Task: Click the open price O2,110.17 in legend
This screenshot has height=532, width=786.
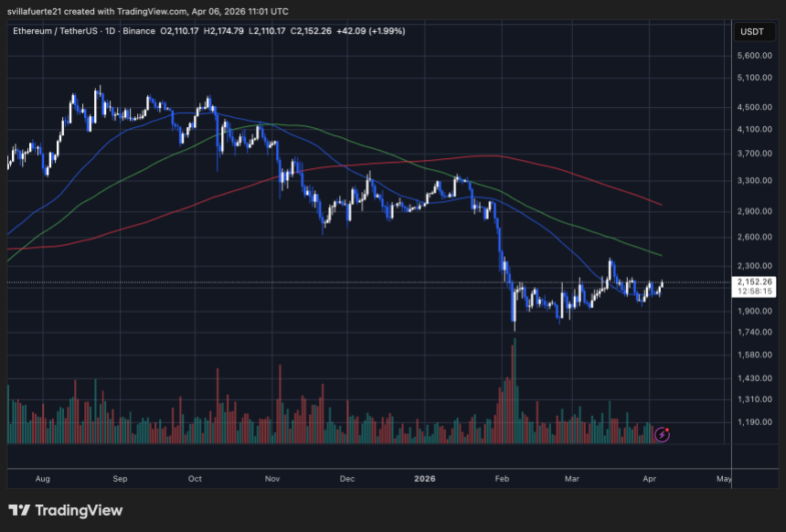Action: coord(181,31)
